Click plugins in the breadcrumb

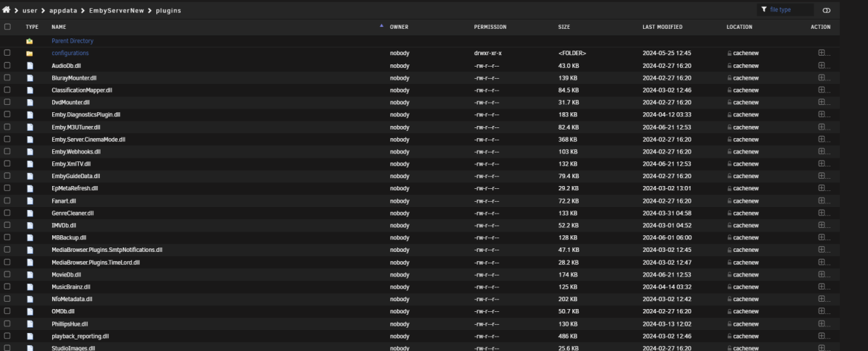pyautogui.click(x=169, y=11)
